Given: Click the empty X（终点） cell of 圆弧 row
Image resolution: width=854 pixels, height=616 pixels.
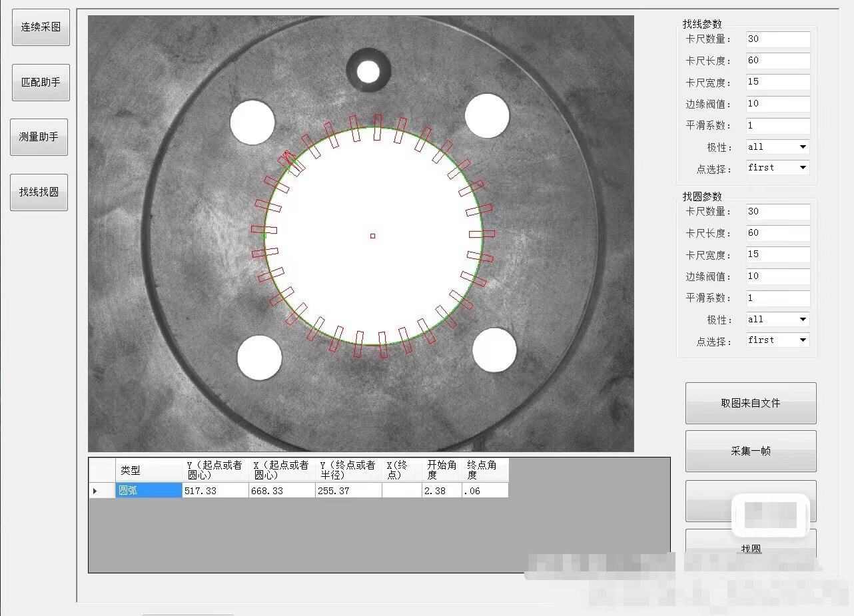Looking at the screenshot, I should (402, 491).
